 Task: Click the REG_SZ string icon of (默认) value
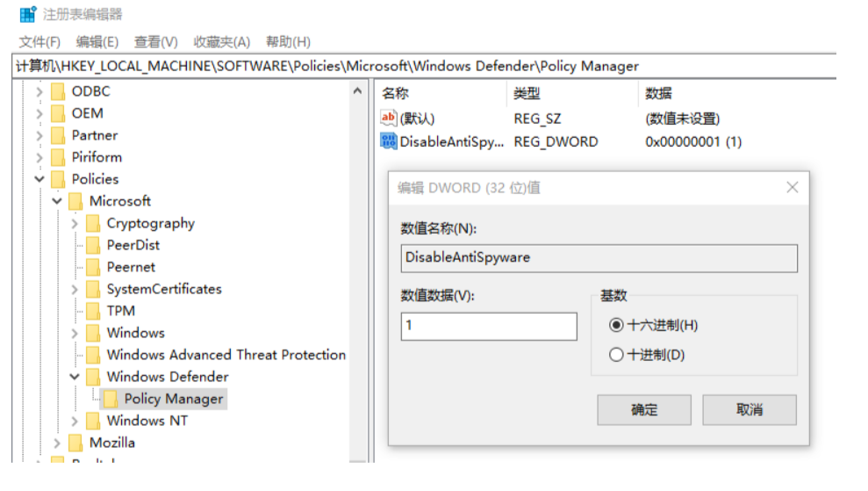389,118
